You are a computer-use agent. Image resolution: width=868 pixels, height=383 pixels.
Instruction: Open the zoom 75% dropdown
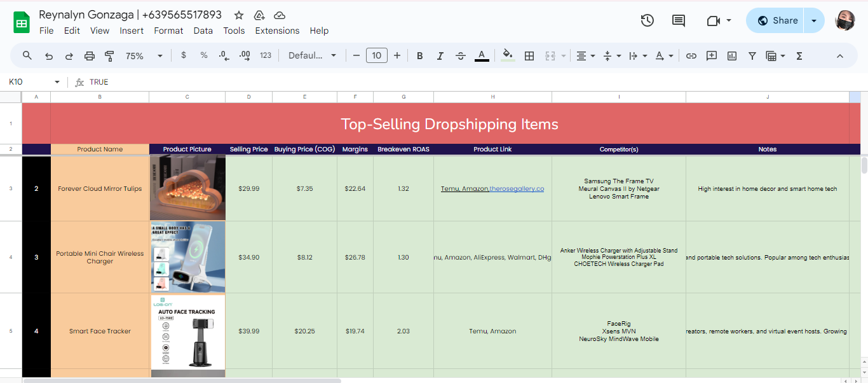[145, 56]
